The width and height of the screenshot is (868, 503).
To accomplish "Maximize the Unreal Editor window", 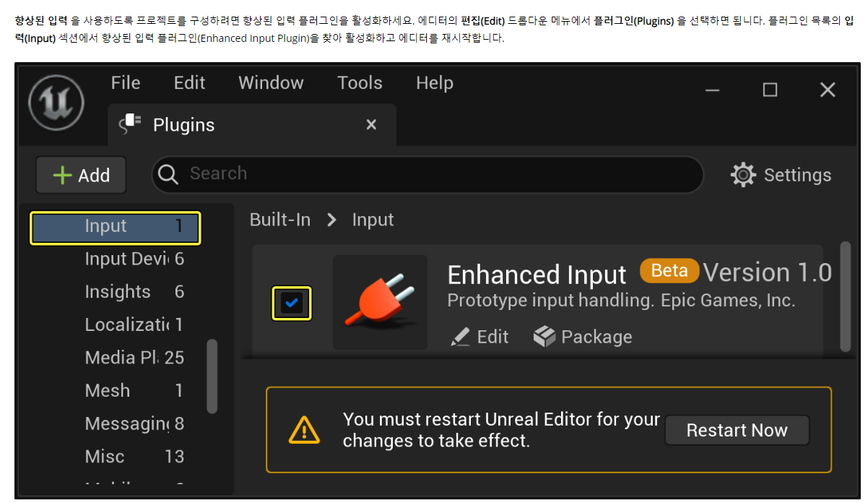I will click(x=771, y=90).
